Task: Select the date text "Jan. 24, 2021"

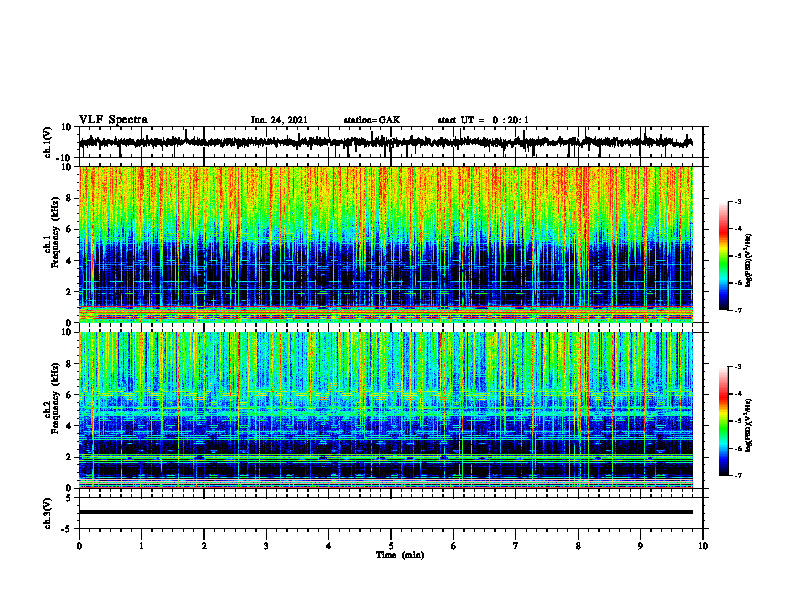Action: [279, 120]
